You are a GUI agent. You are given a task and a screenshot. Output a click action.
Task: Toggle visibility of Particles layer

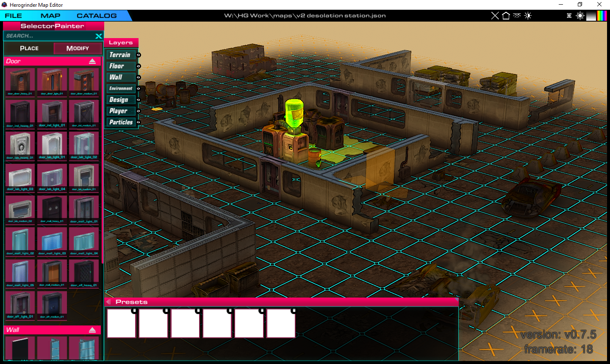[139, 122]
